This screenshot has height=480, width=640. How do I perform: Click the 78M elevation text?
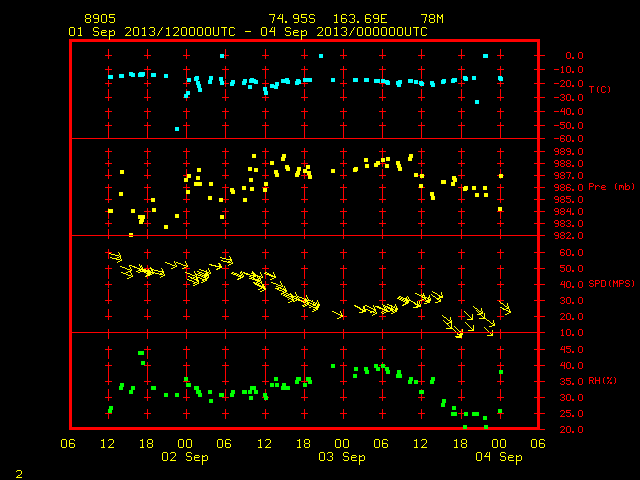point(432,19)
